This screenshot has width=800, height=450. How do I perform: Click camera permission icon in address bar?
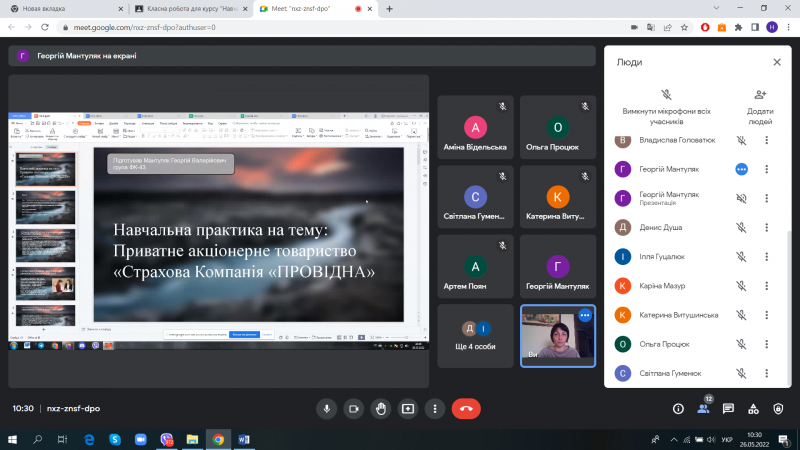634,28
